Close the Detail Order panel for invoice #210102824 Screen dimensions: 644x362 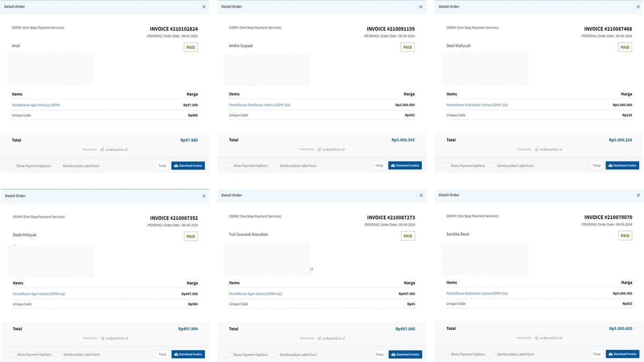[x=204, y=7]
